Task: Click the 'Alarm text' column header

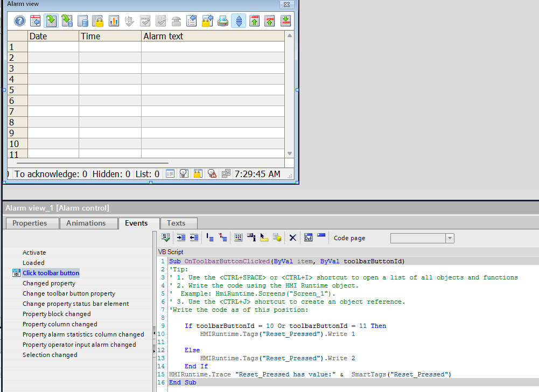Action: click(x=163, y=36)
